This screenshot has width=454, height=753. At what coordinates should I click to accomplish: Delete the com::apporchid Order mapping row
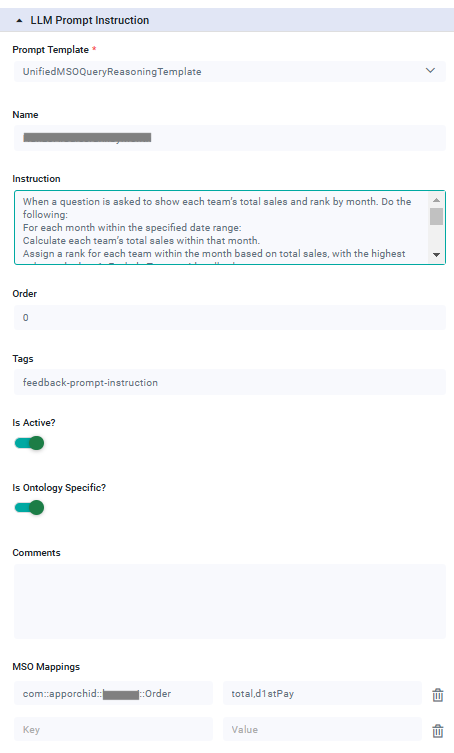coord(438,694)
